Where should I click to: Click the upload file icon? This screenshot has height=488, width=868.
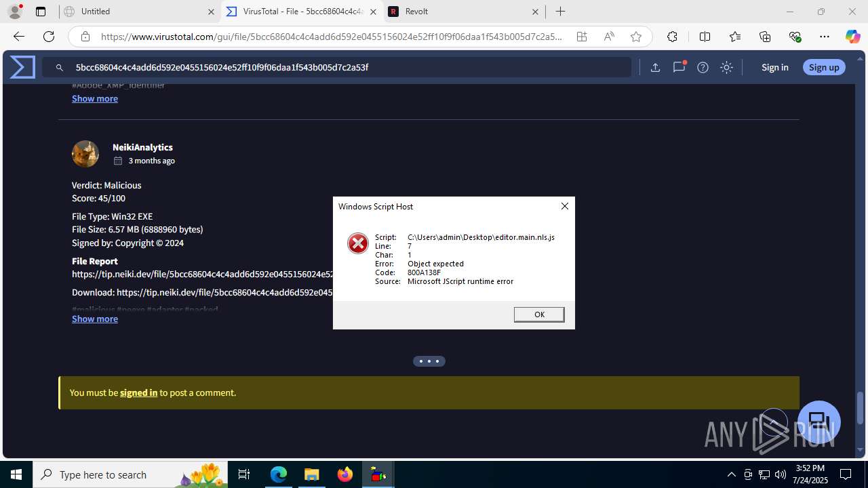[x=655, y=67]
